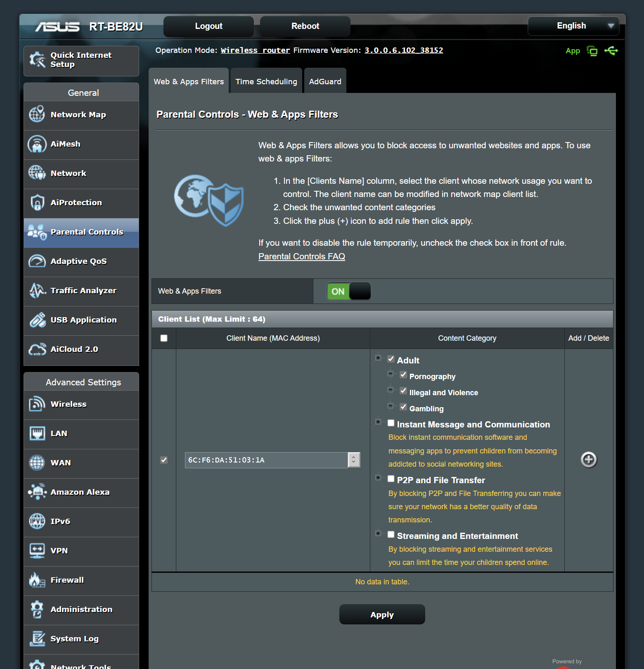Collapse the Pornography tree node
The height and width of the screenshot is (669, 644).
point(390,373)
